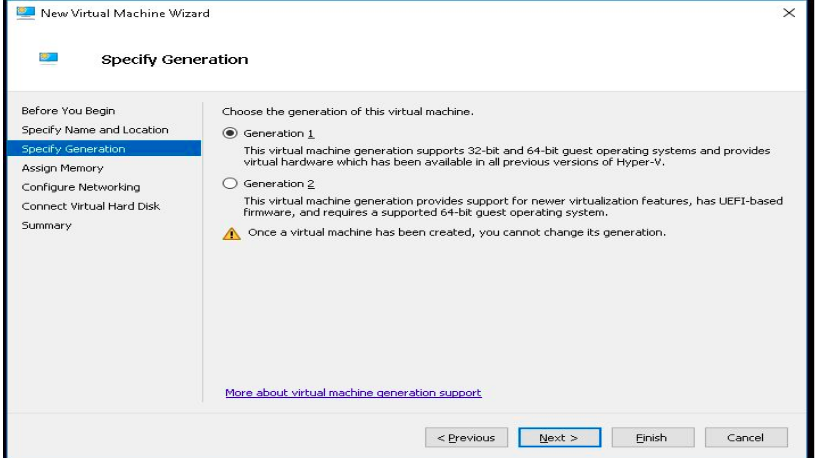Cancel the virtual machine wizard
Screen dimensions: 819x458
tap(745, 437)
